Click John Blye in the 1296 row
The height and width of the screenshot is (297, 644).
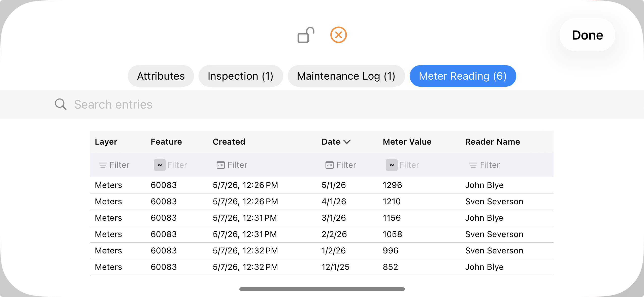(484, 185)
